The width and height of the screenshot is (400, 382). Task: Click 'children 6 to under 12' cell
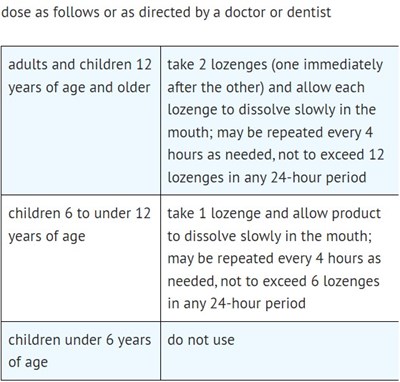coord(81,258)
